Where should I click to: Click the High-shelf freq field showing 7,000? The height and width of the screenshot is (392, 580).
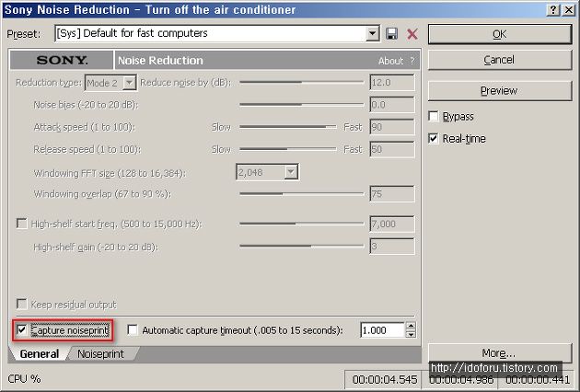tap(392, 224)
